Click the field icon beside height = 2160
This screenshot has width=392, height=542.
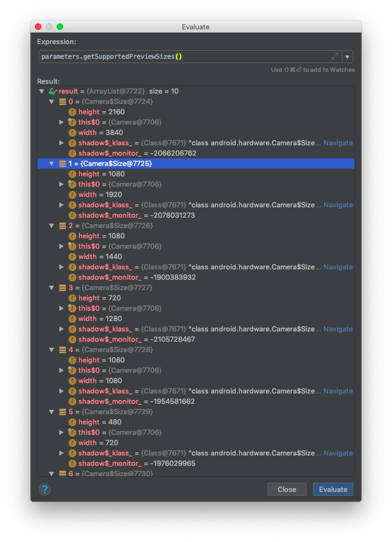[x=72, y=112]
